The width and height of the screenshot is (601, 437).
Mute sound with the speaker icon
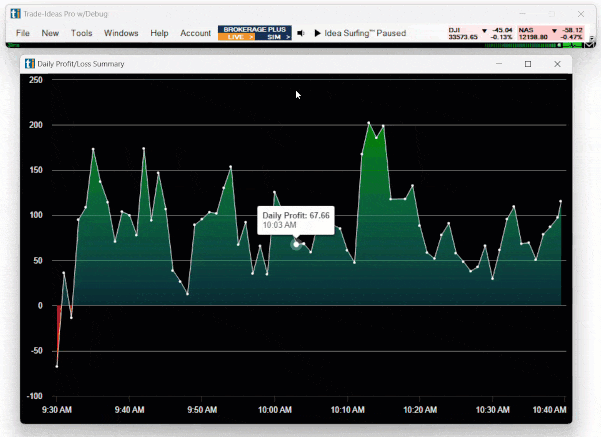coord(301,33)
